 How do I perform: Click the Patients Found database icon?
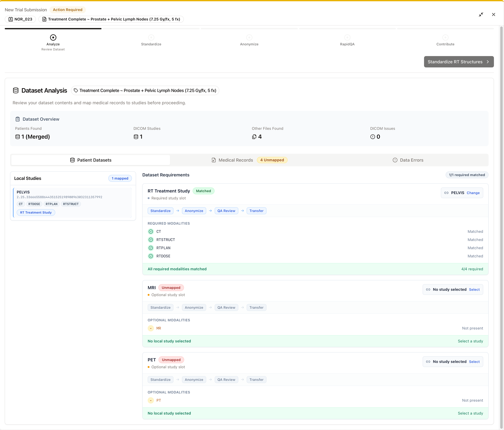tap(17, 137)
